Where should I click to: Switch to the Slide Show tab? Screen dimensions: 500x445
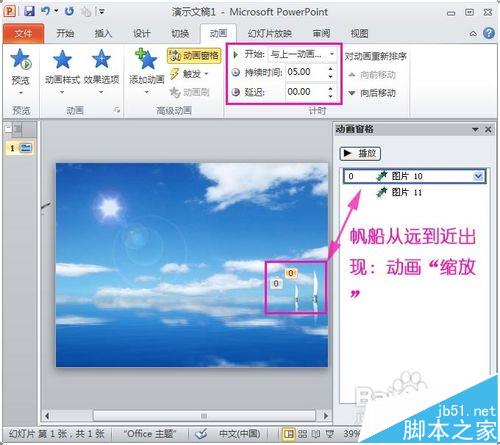coord(270,33)
